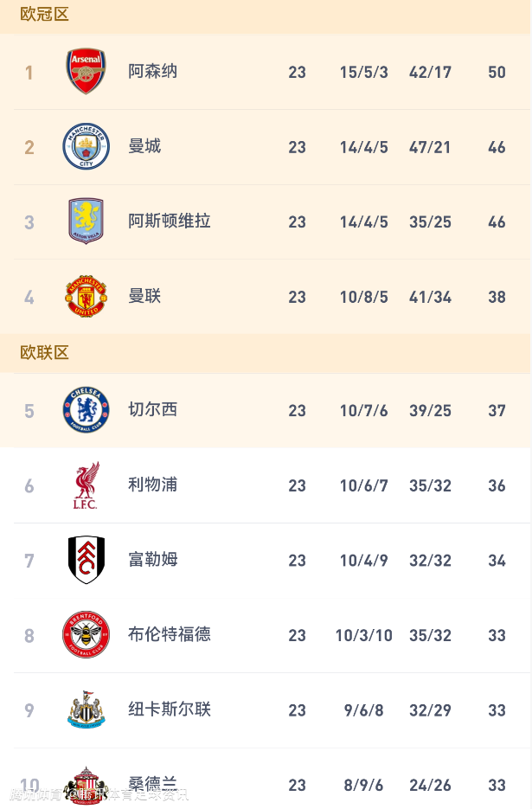Click the 欧冠区 section header
This screenshot has width=532, height=809.
pos(44,15)
